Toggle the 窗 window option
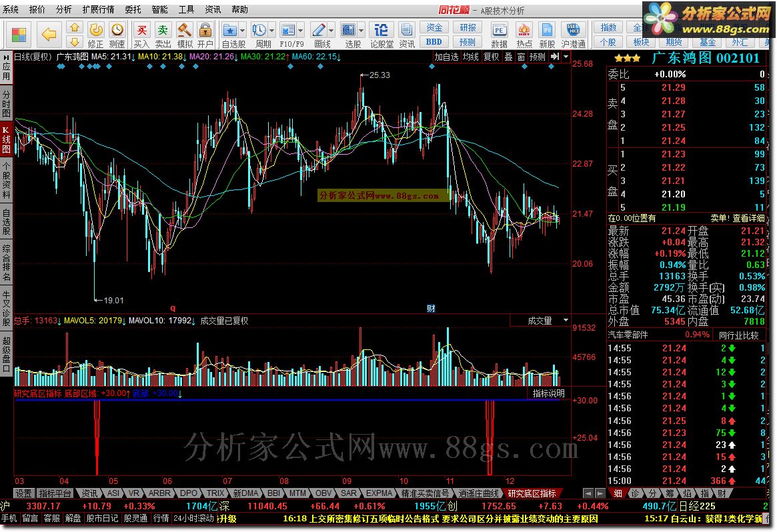This screenshot has width=777, height=532. [x=521, y=57]
